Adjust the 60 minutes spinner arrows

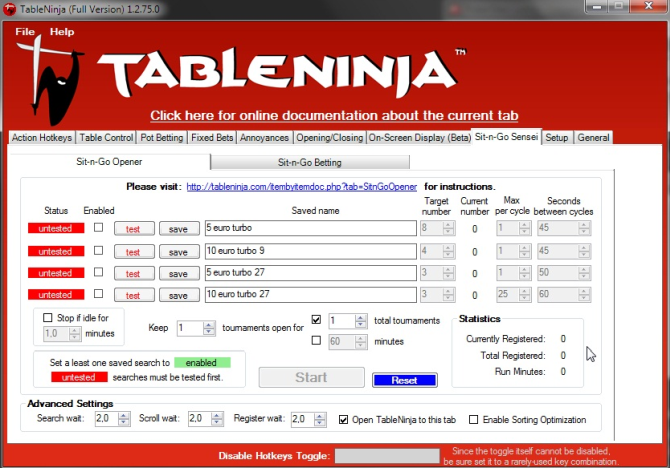coord(361,341)
